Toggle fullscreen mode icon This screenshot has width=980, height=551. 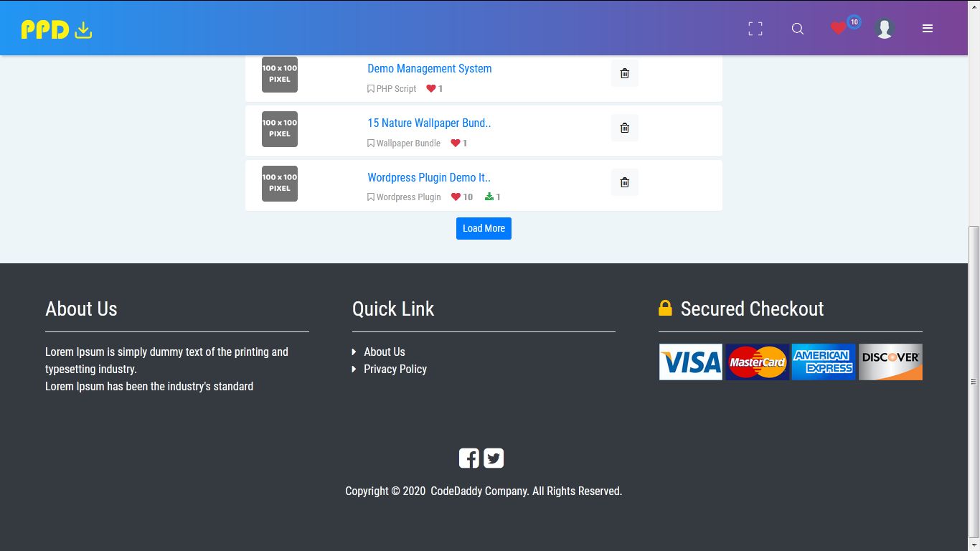[x=755, y=29]
